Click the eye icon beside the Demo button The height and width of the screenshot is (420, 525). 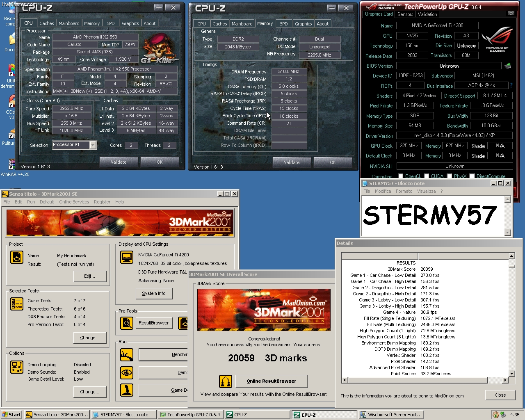[x=127, y=372]
